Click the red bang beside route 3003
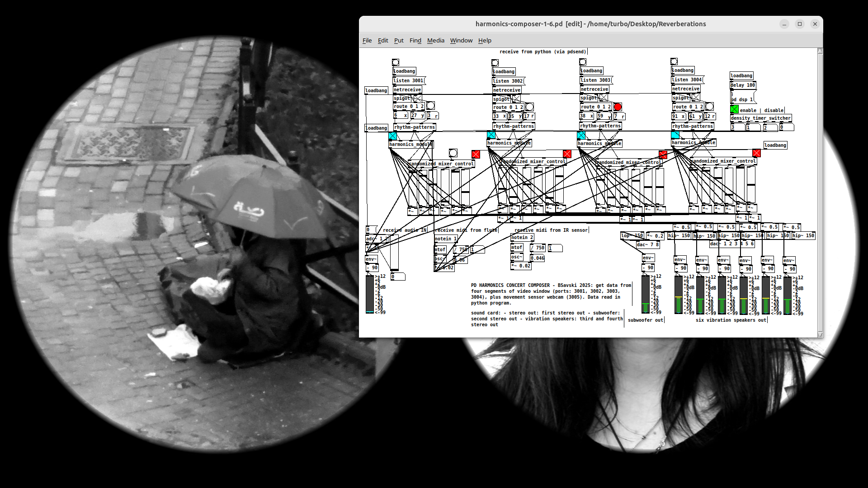 tap(618, 107)
